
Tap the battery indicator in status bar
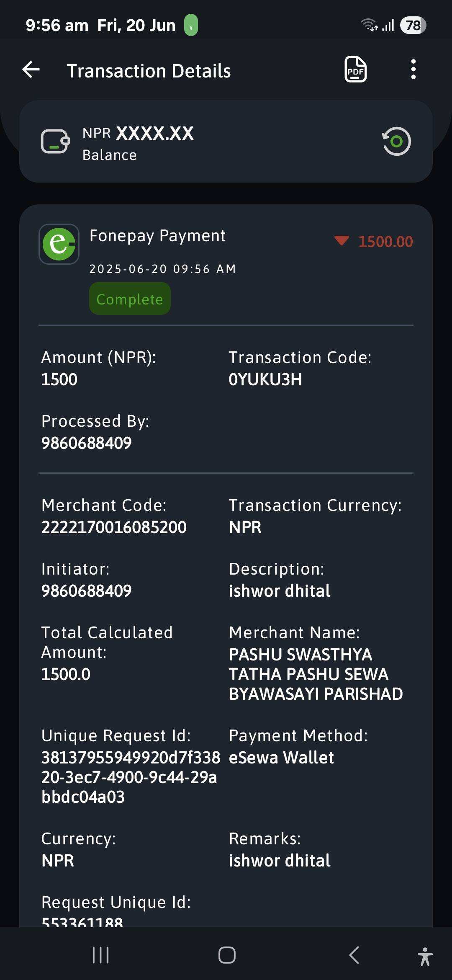(x=413, y=26)
